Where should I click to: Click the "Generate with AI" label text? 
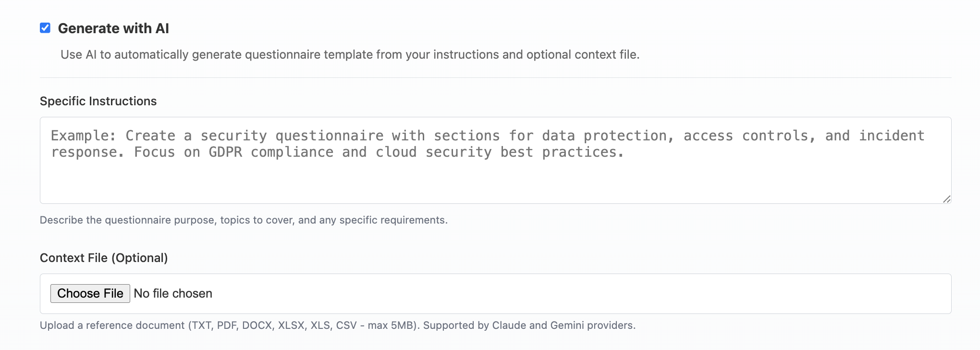[x=113, y=28]
